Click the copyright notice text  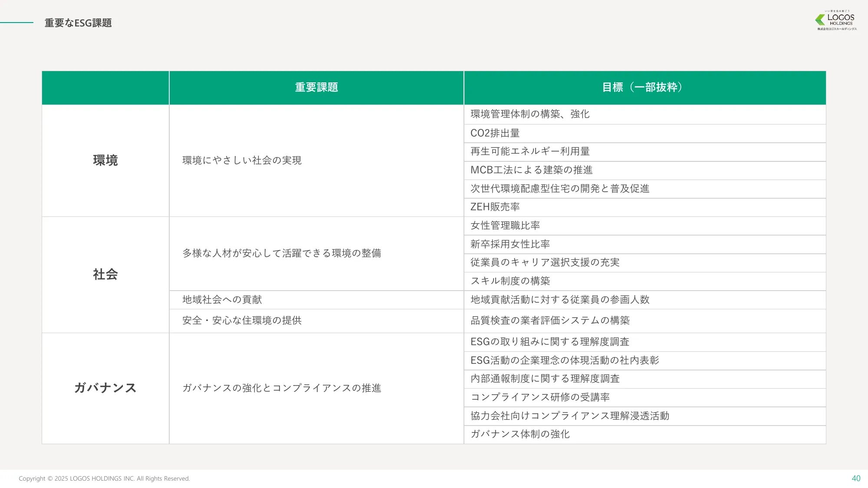click(x=105, y=478)
